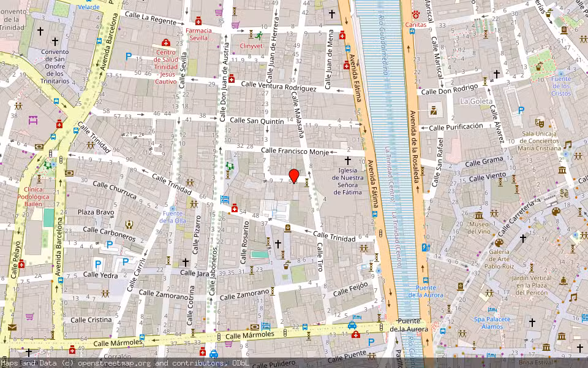Select the Sala Unicaja theatre masks icon

point(540,123)
